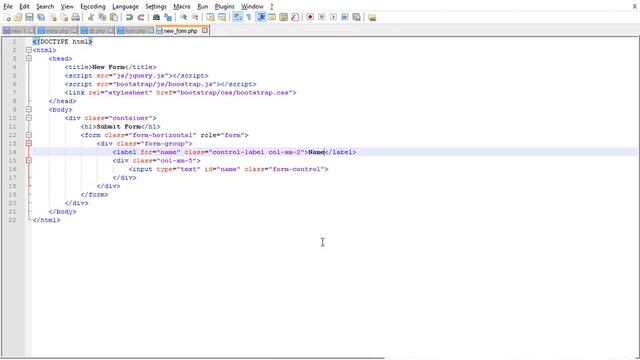640x360 pixels.
Task: Open the Macro menu
Action: tap(182, 7)
